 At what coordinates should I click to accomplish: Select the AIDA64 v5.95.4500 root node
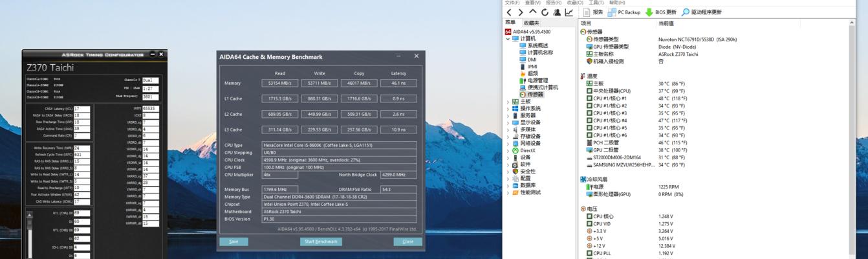tap(527, 32)
